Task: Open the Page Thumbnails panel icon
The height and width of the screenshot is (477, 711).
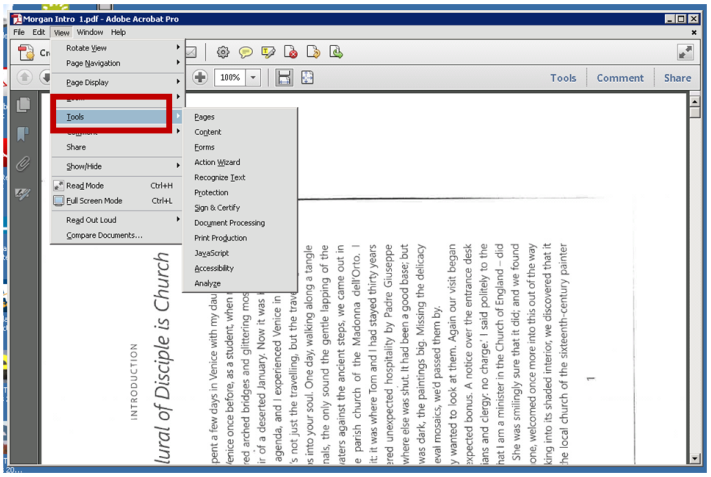Action: [23, 105]
